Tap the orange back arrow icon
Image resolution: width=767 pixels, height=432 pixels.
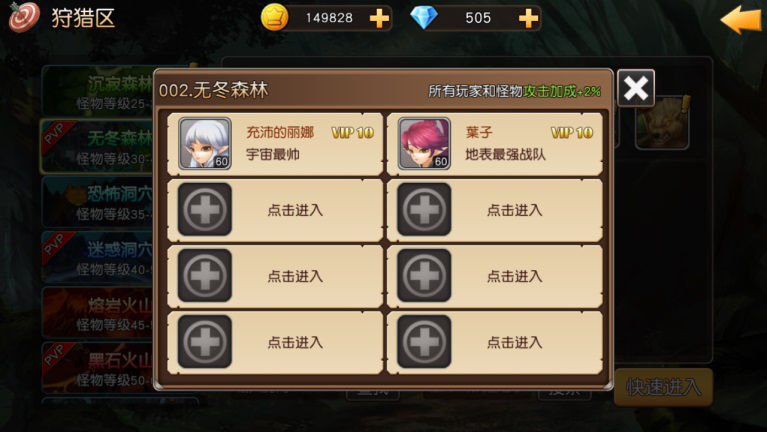point(741,20)
